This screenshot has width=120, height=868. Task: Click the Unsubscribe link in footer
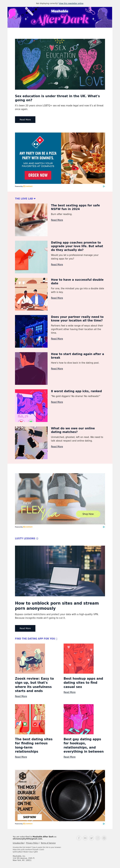(18, 843)
